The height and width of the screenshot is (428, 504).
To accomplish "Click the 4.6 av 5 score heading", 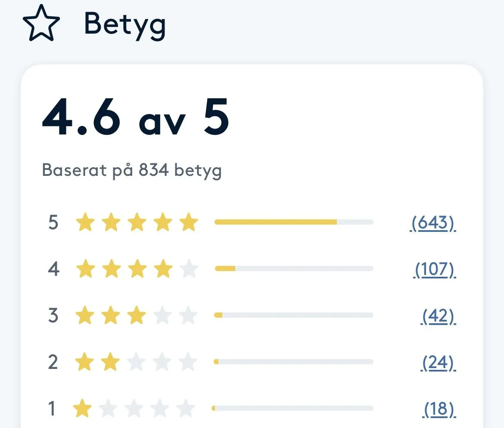I will point(136,117).
